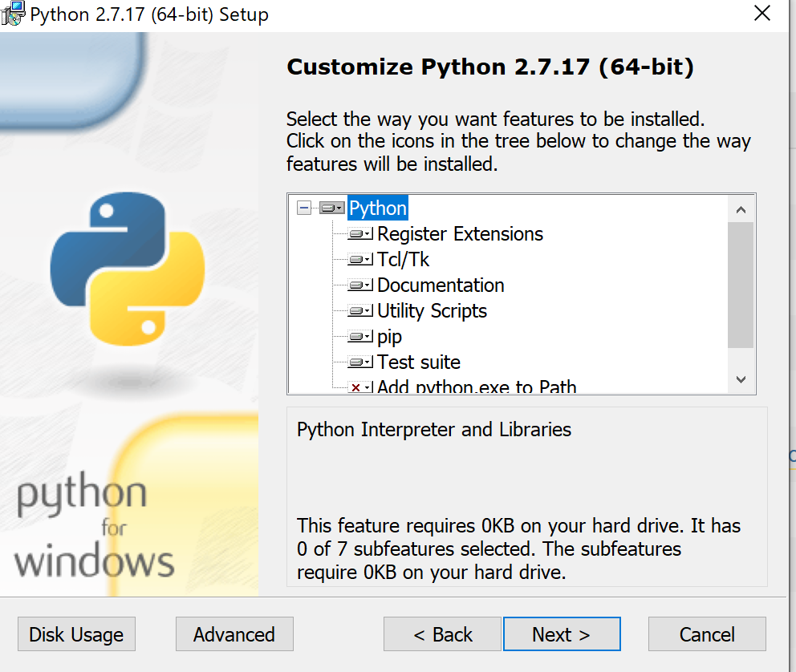The height and width of the screenshot is (672, 796).
Task: Select the Tcl/Tk tree item
Action: click(x=403, y=260)
